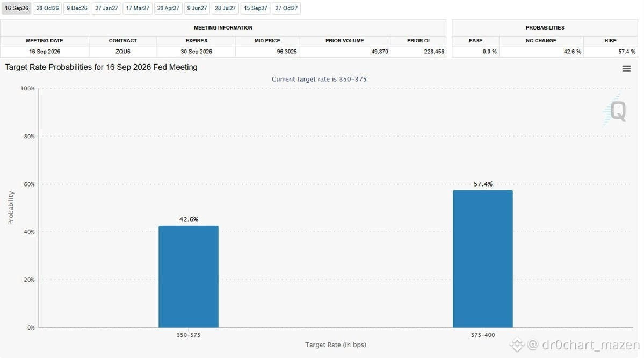Select the 27 Oct27 meeting tab

click(286, 8)
